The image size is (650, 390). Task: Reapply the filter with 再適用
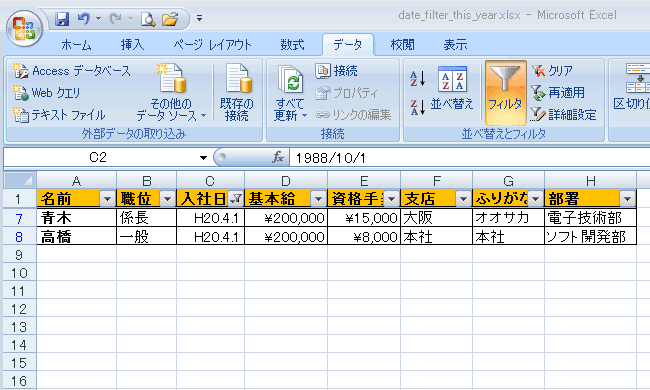(x=558, y=92)
